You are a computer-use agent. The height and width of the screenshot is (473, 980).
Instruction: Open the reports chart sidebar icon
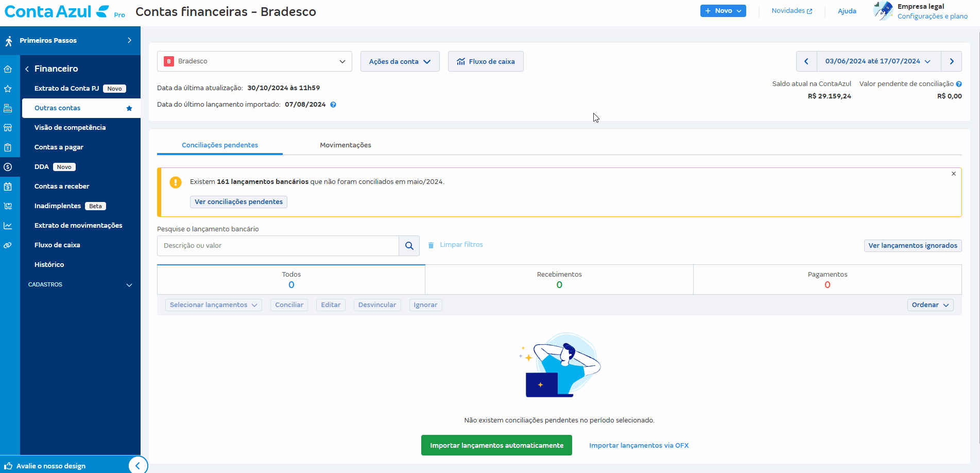[x=8, y=226]
